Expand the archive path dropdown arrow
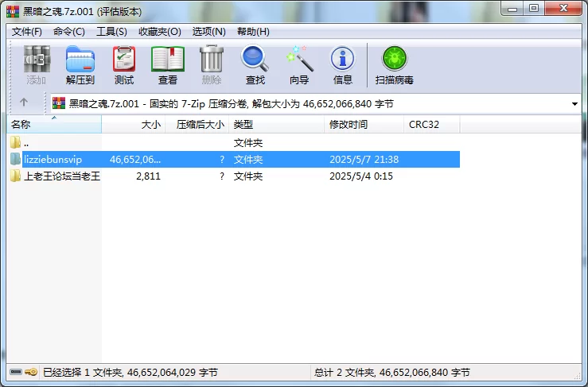 point(574,104)
